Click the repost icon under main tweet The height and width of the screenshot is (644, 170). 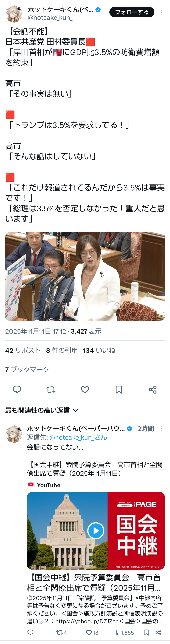pos(51,390)
